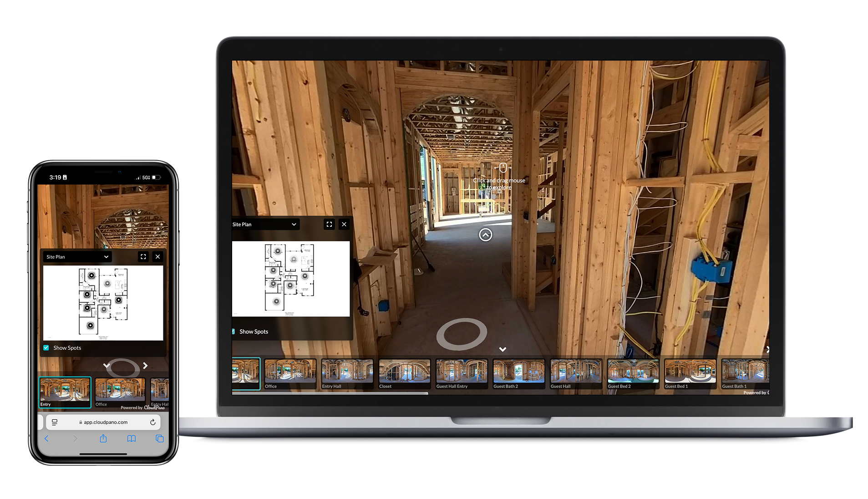Tap the Safari tab switcher icon
Screen dimensions: 868x499
[159, 439]
